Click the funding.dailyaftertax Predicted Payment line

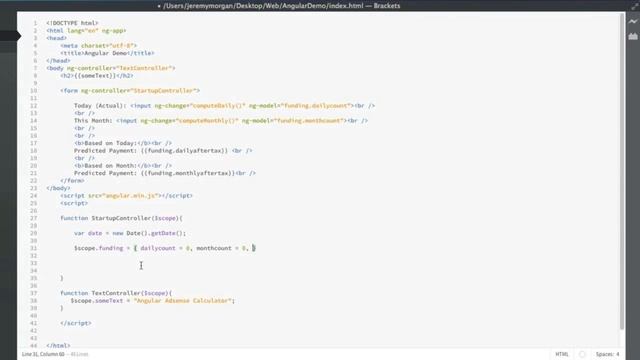tap(163, 151)
